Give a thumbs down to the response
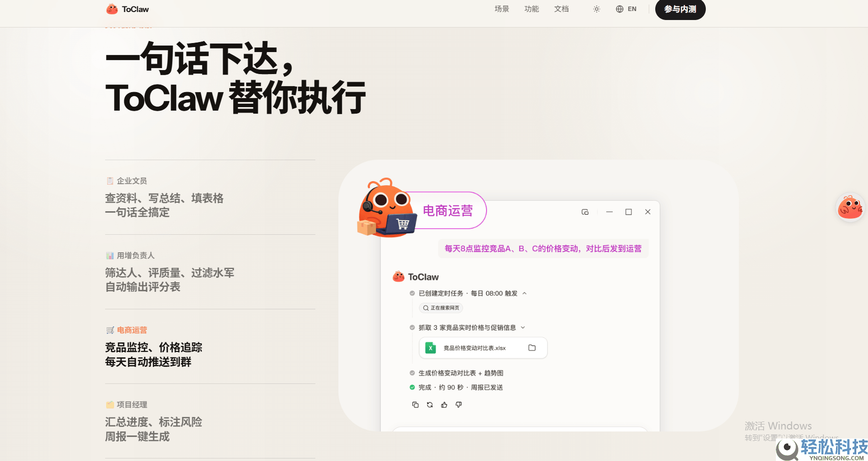This screenshot has height=461, width=868. [459, 404]
